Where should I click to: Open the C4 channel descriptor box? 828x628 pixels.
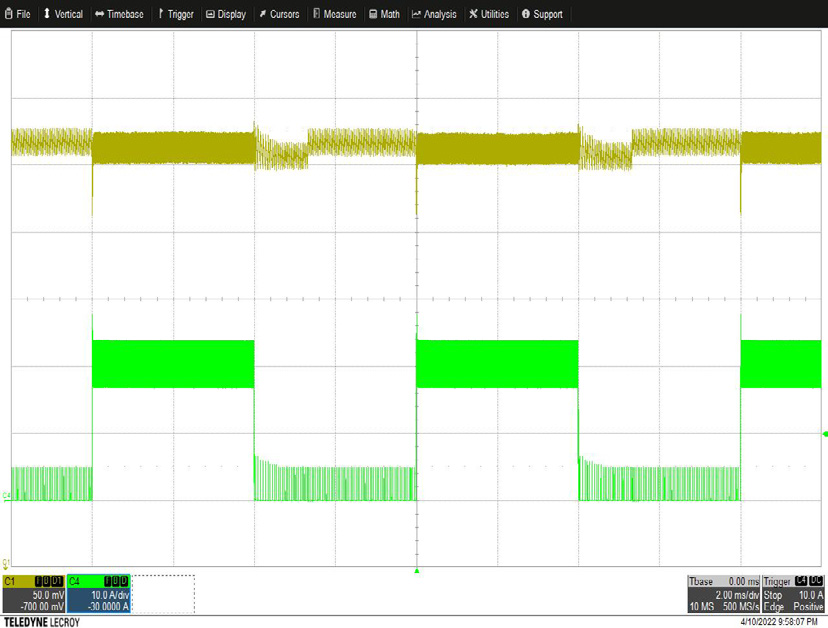tap(98, 593)
